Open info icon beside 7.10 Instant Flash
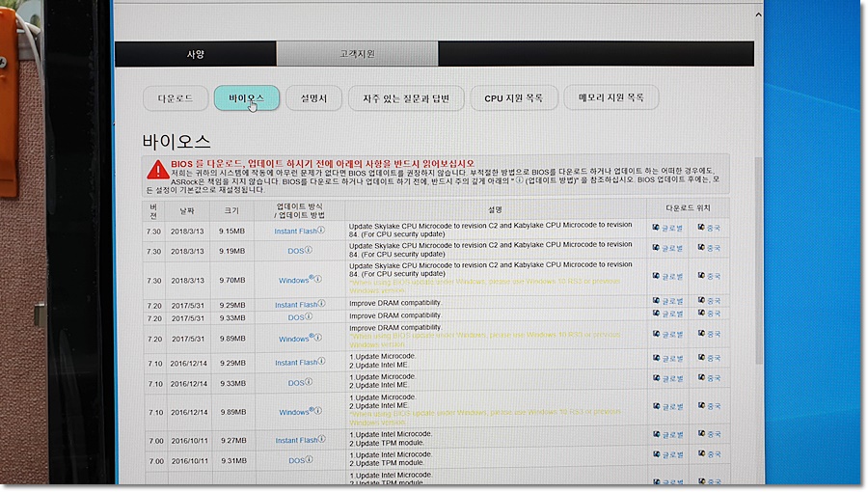 click(321, 361)
